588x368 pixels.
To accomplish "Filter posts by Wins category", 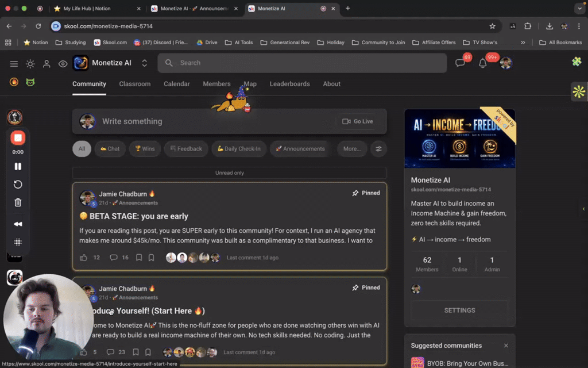I will point(145,149).
